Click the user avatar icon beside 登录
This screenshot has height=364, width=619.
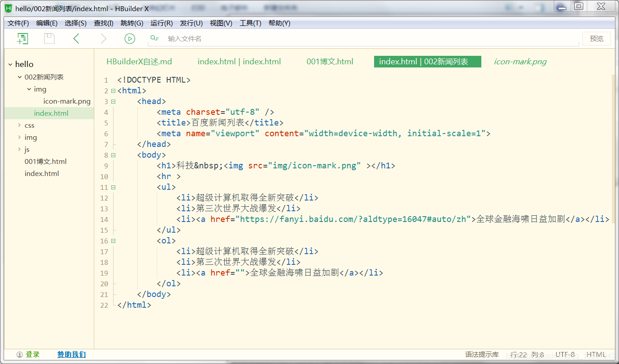(20, 355)
